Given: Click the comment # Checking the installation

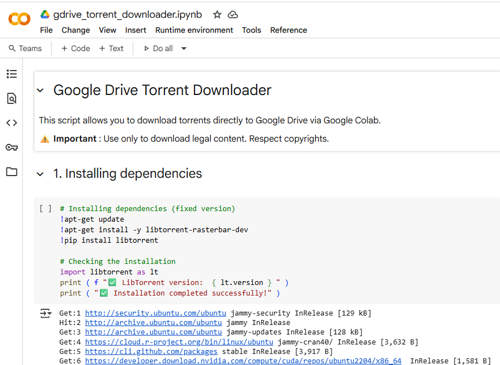Looking at the screenshot, I should coord(118,261).
